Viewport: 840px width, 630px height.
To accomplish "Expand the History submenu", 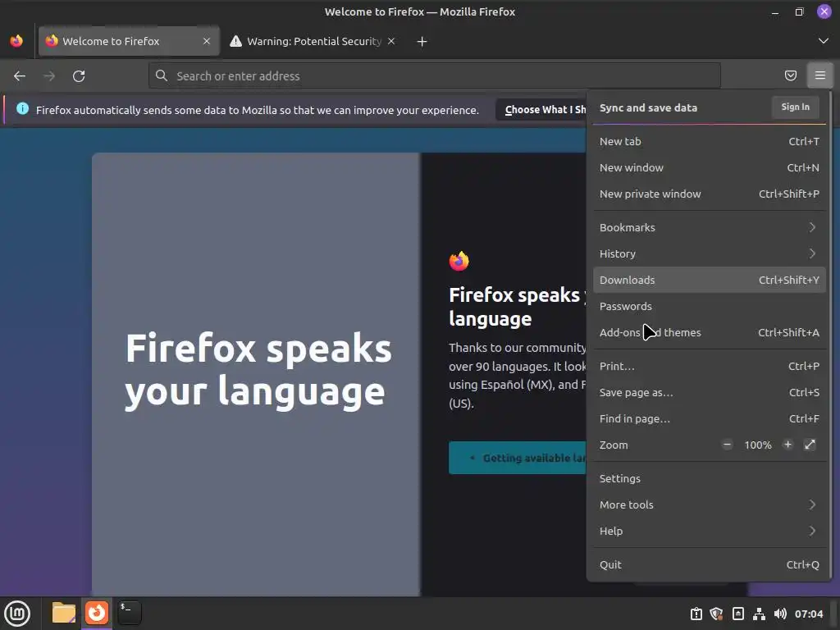I will pos(710,254).
